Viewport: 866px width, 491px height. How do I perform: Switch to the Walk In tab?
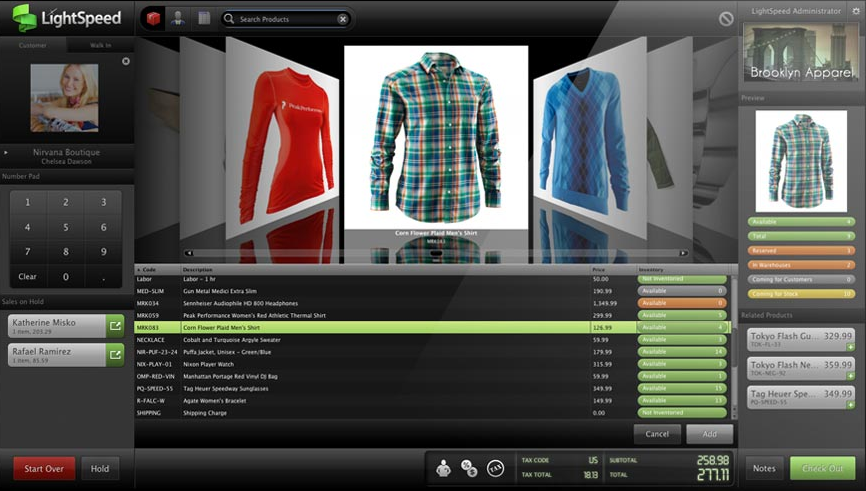pos(100,45)
